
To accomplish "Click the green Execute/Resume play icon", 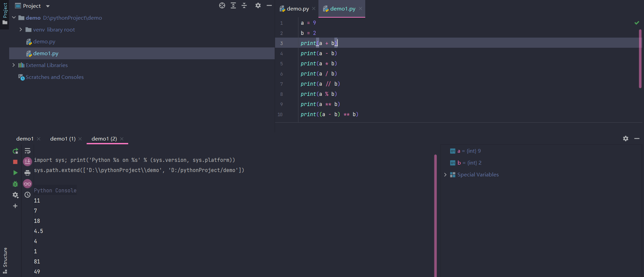I will (x=15, y=173).
